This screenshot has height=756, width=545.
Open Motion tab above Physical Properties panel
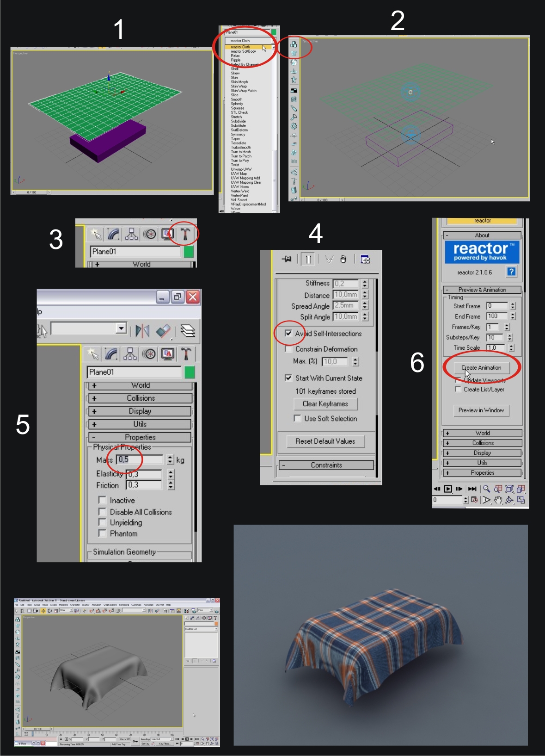click(149, 354)
